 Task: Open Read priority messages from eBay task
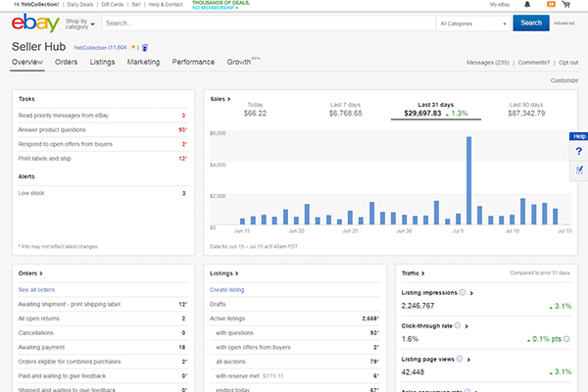[x=103, y=116]
